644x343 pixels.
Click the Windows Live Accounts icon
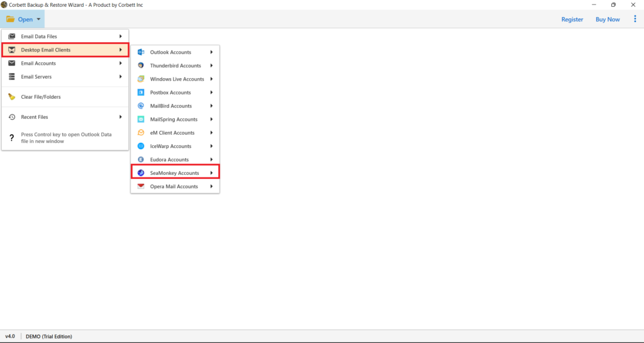tap(141, 79)
